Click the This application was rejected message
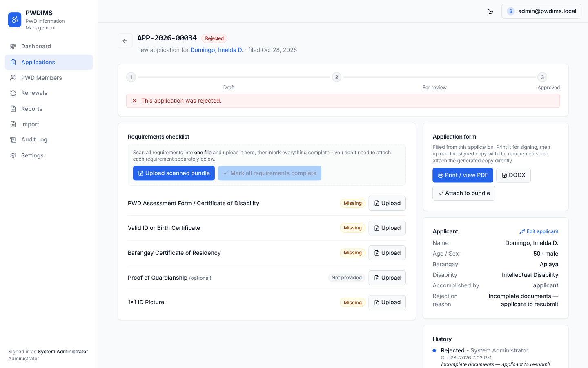This screenshot has height=368, width=588. 181,101
